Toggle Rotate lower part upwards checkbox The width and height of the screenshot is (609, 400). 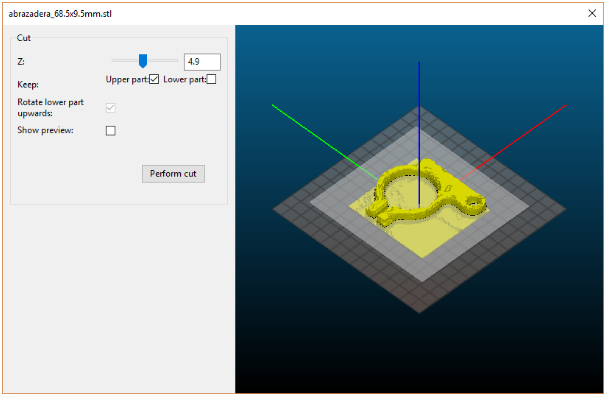(x=111, y=107)
